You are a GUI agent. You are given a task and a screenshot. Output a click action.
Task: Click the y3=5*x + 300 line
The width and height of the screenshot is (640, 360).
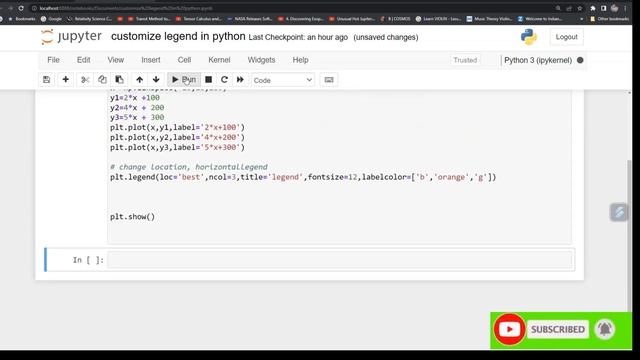(137, 118)
